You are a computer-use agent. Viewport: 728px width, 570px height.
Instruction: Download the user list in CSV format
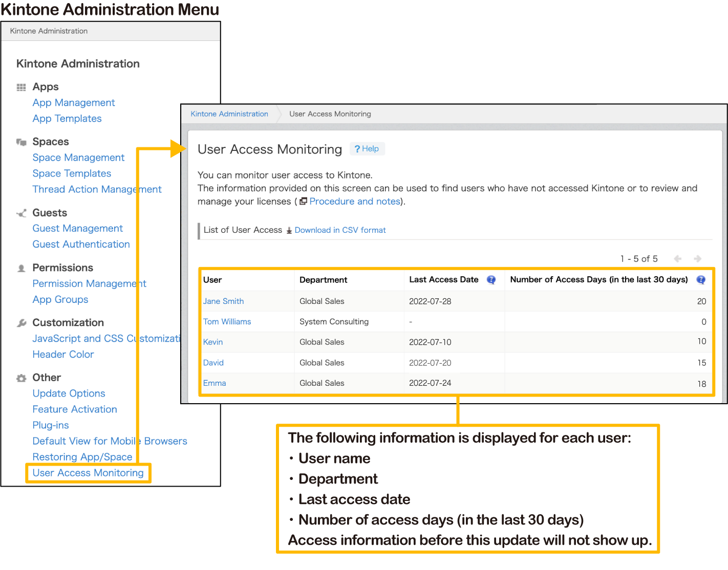point(340,230)
